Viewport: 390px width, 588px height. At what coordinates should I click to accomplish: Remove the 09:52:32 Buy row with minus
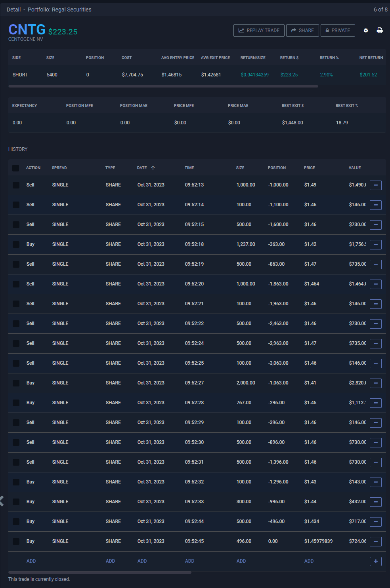click(x=376, y=482)
